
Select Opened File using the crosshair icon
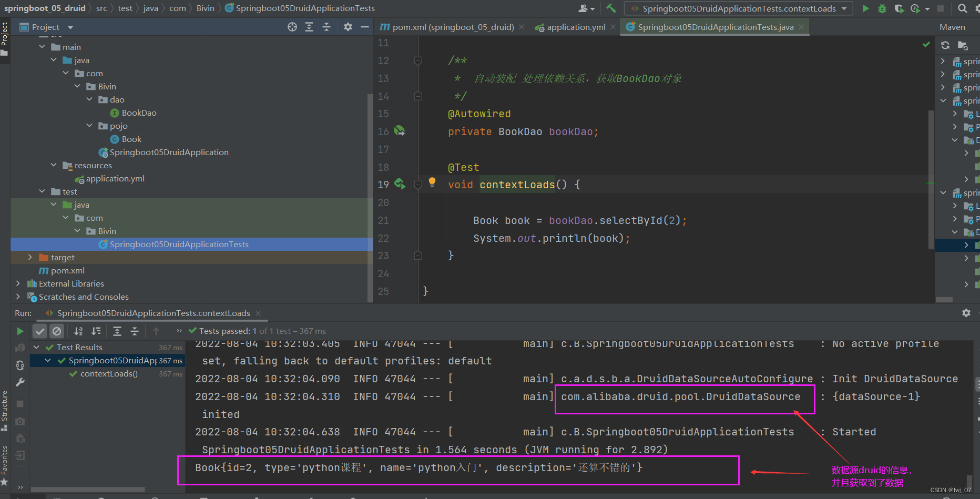pos(292,27)
